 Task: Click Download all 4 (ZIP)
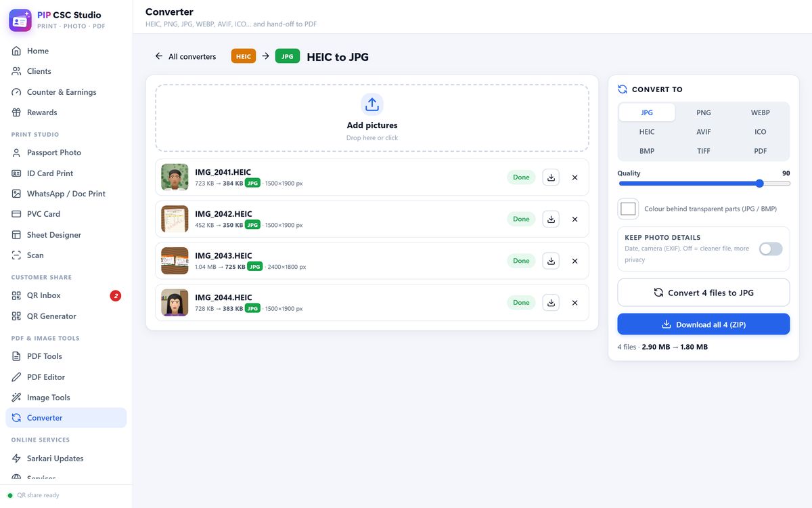coord(704,324)
